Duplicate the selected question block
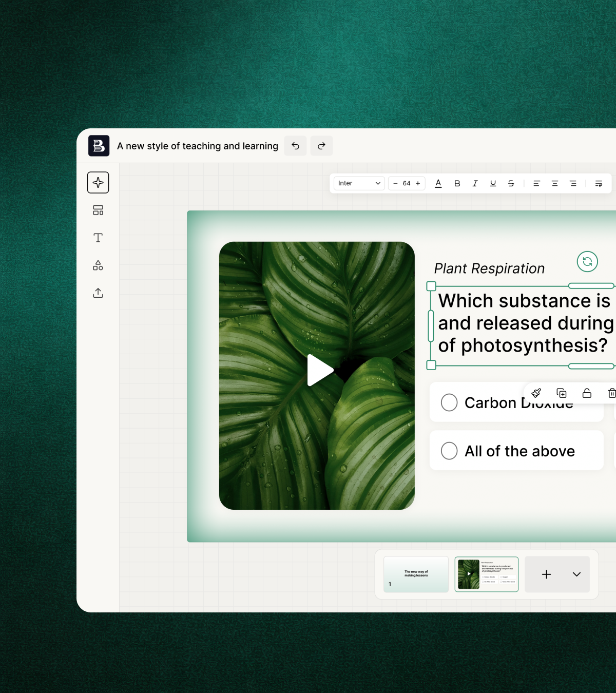This screenshot has height=693, width=616. [562, 393]
